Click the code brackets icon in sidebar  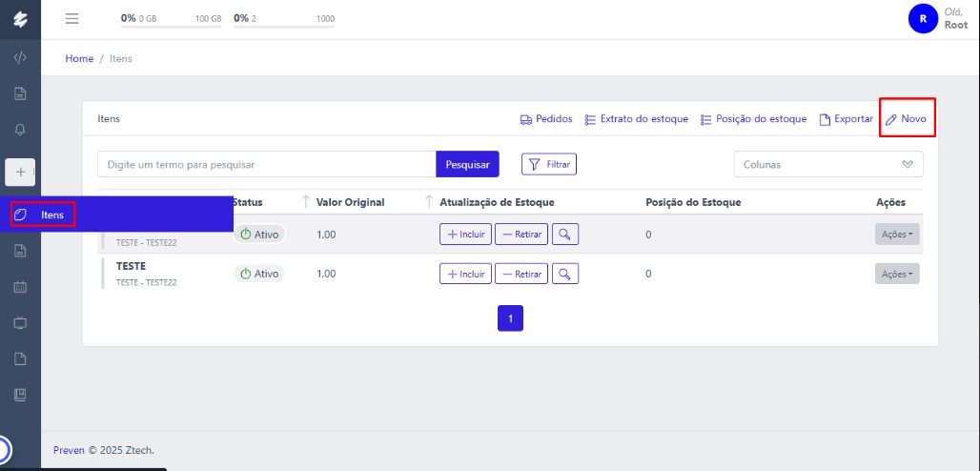pos(20,57)
